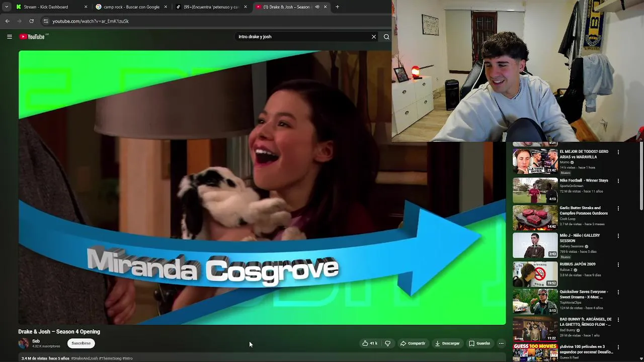Open the tab search dropdown arrow

pyautogui.click(x=6, y=7)
